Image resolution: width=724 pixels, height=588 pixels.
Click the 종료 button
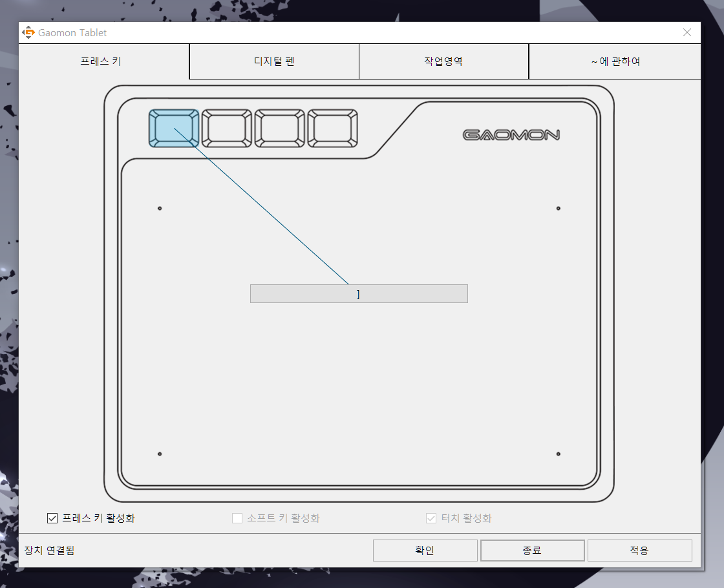pyautogui.click(x=533, y=551)
